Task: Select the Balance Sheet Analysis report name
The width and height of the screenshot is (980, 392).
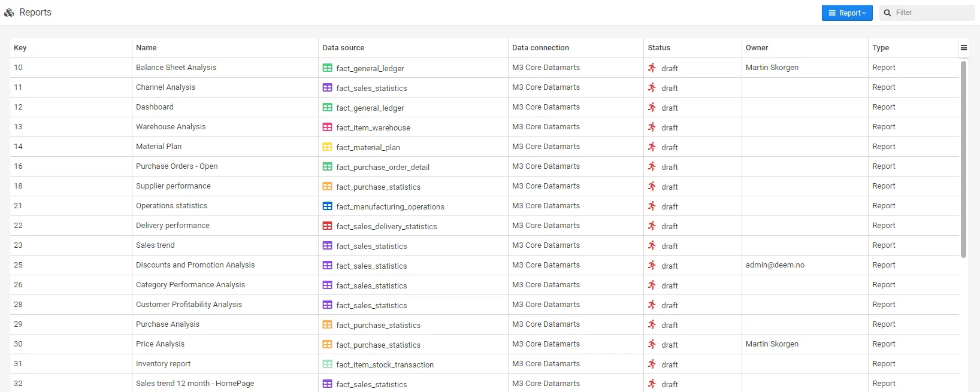Action: (x=176, y=68)
